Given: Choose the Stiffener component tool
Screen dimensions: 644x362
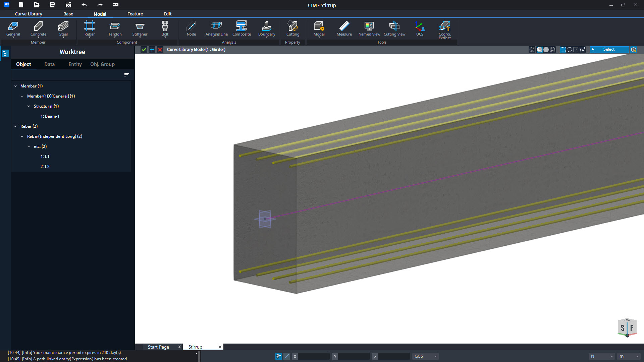Looking at the screenshot, I should click(140, 29).
